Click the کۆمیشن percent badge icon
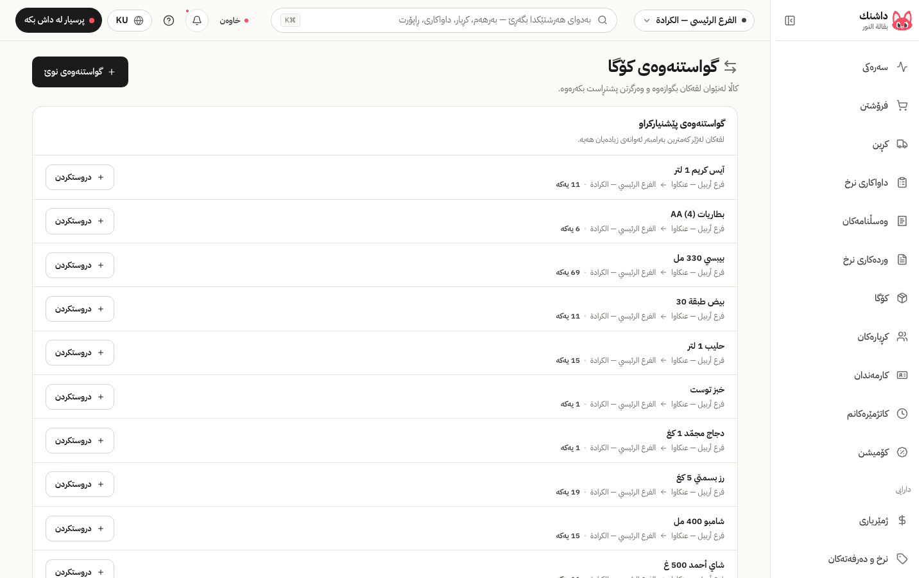Screen dimensions: 924x578 coord(902,452)
